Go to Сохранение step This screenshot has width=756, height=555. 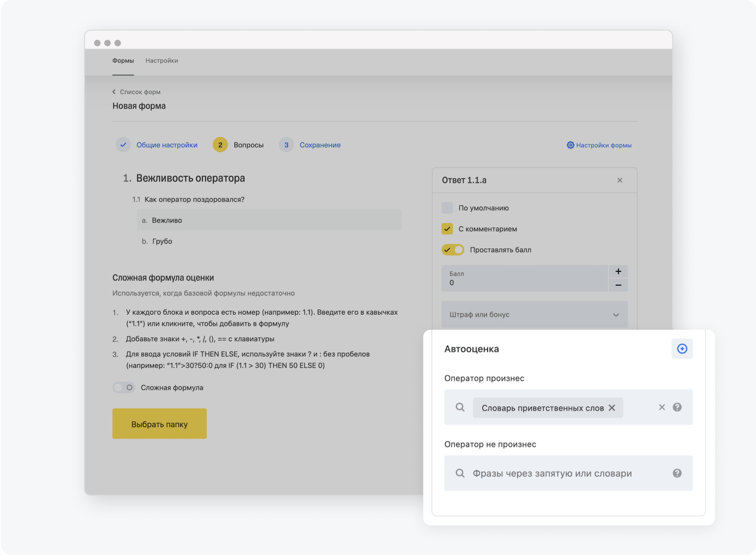(x=320, y=145)
